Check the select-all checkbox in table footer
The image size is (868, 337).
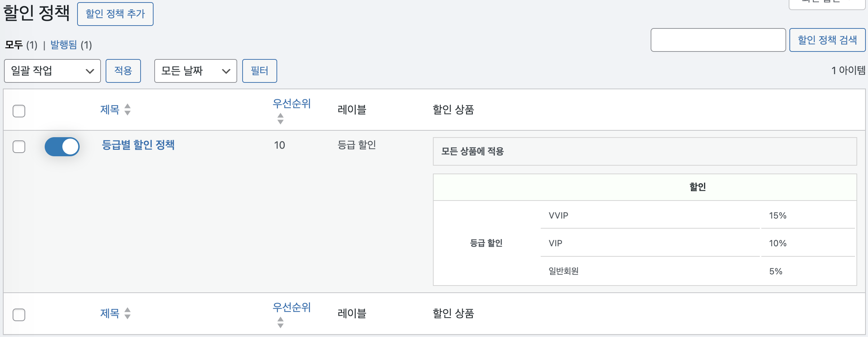(19, 315)
